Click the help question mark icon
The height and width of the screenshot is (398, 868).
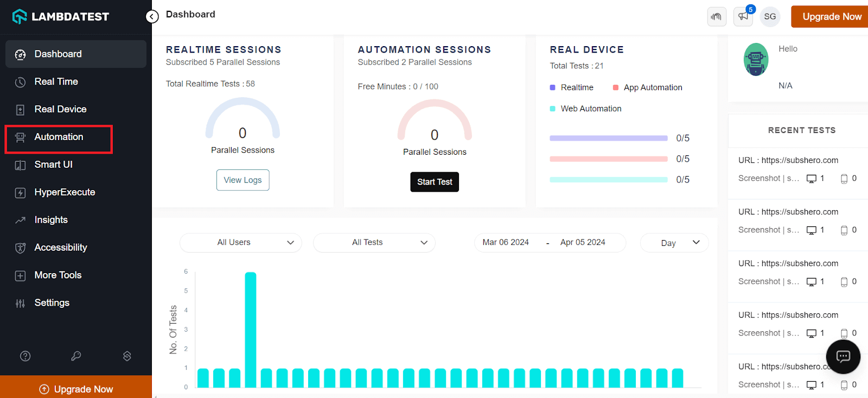[x=25, y=356]
